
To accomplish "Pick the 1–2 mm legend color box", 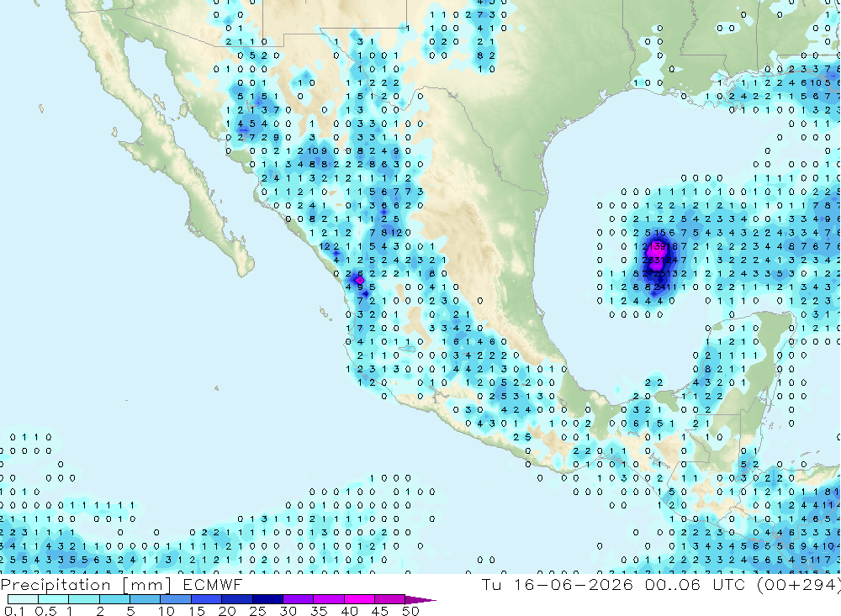I will click(x=83, y=599).
